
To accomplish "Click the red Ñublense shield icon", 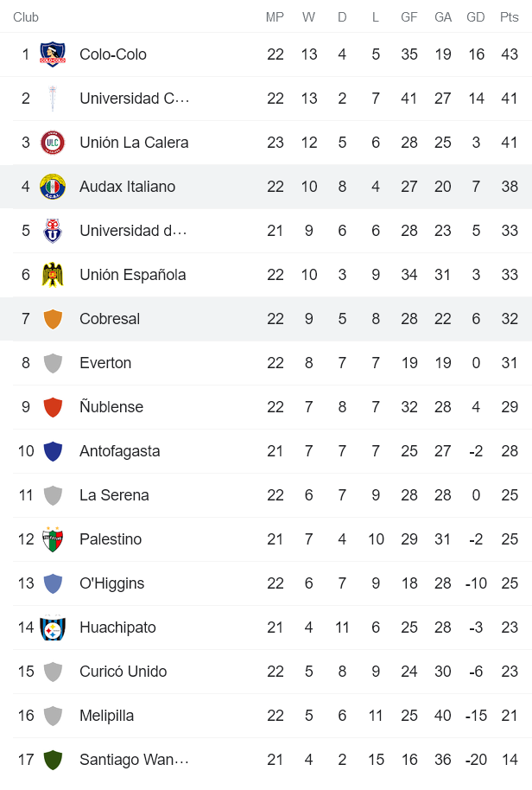I will click(x=53, y=407).
